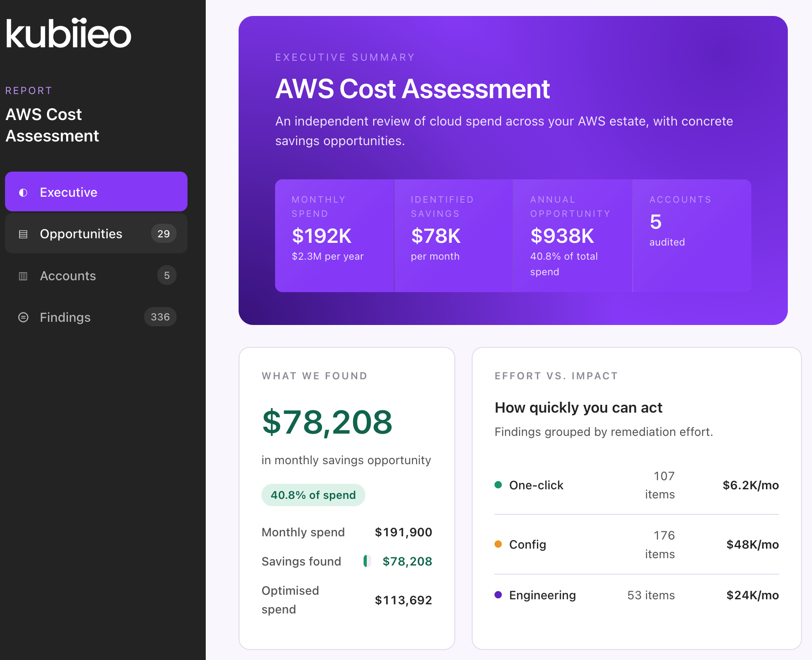Image resolution: width=812 pixels, height=660 pixels.
Task: Click the $48K/mo value
Action: tap(753, 545)
